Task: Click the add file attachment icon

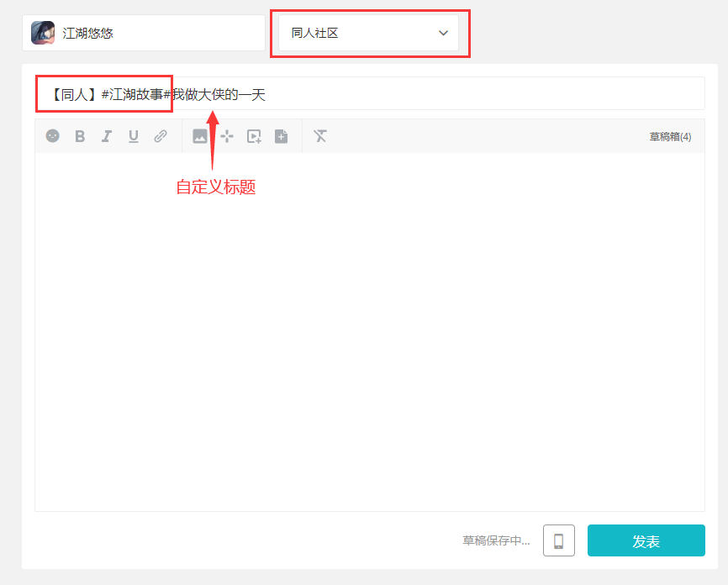Action: coord(281,135)
